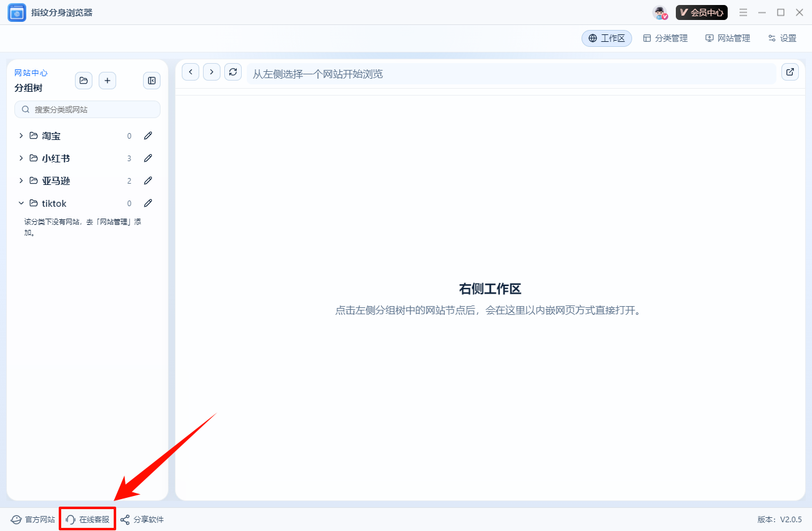The height and width of the screenshot is (531, 812).
Task: Open the user avatar profile
Action: [x=660, y=12]
